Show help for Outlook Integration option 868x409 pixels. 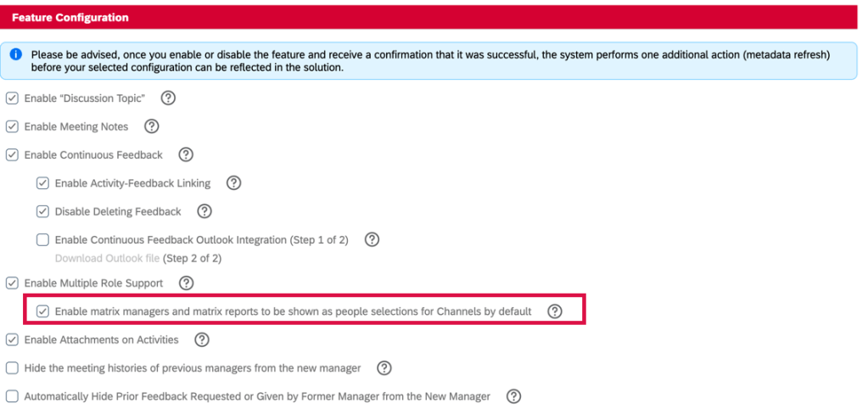pyautogui.click(x=372, y=239)
